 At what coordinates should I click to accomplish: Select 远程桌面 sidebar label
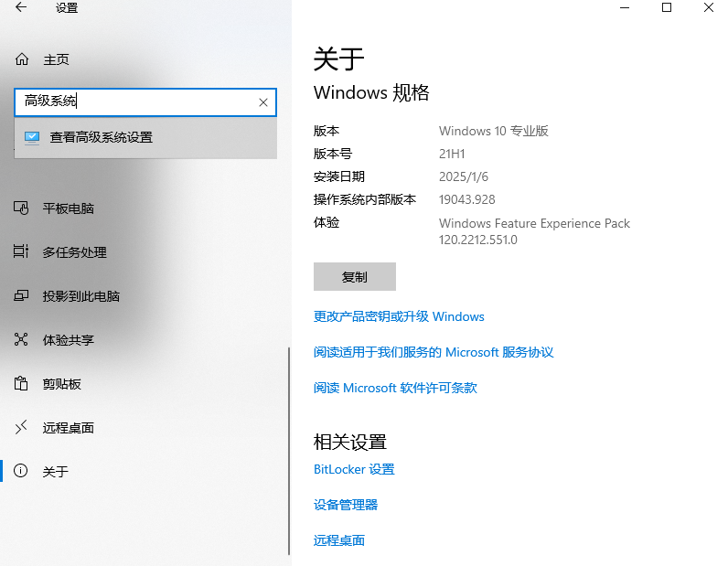coord(69,428)
